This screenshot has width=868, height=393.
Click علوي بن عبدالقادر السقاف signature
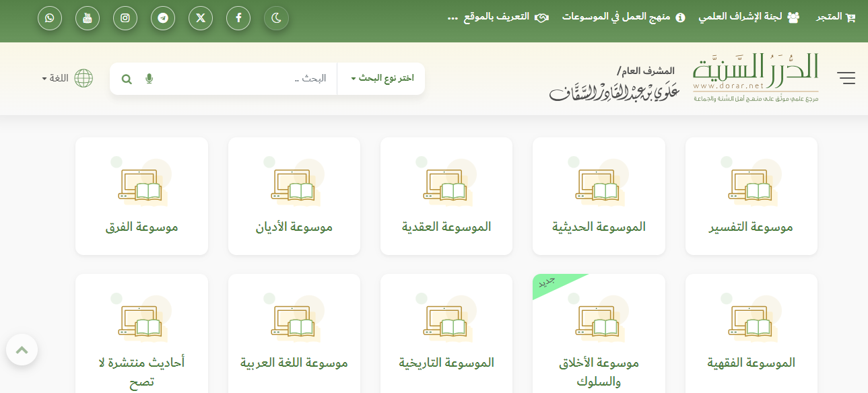[x=614, y=93]
